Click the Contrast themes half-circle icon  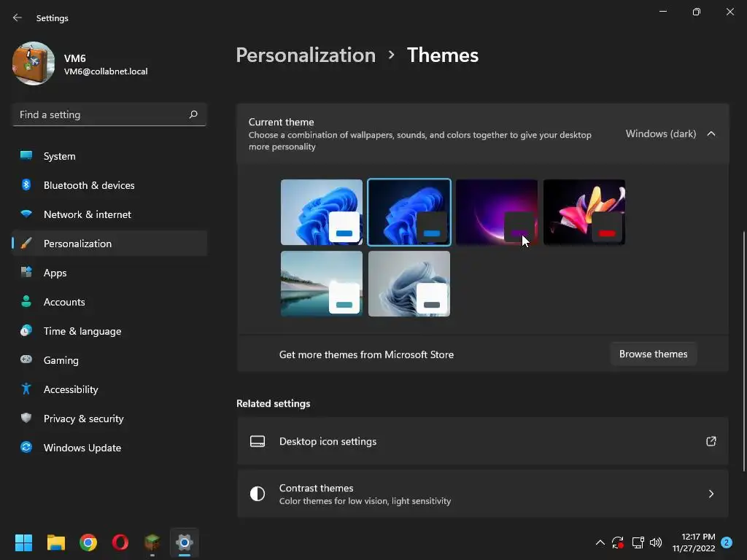click(x=258, y=494)
